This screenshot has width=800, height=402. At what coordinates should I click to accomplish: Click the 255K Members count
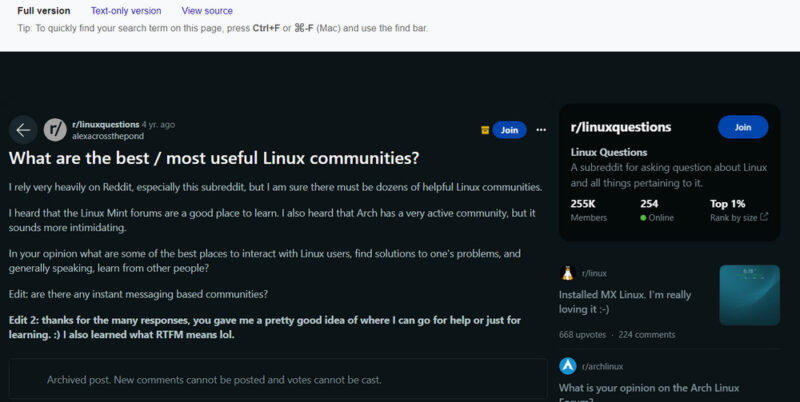[x=589, y=210]
